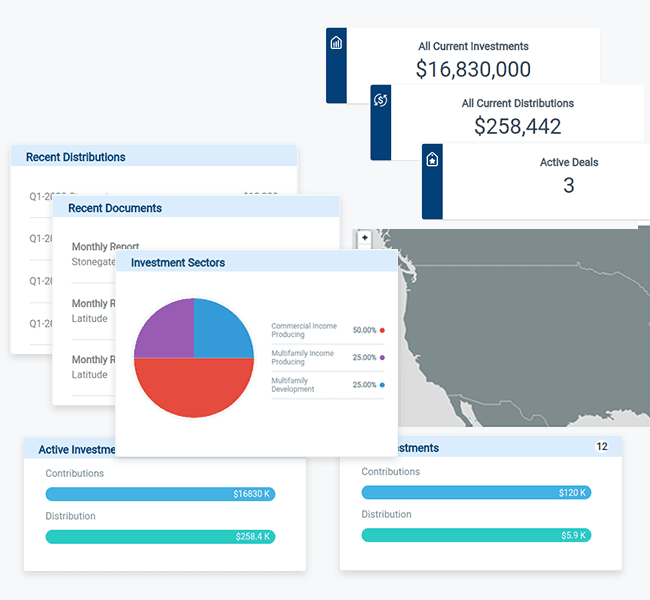Click the $120 K contributions bar
The height and width of the screenshot is (600, 650).
pos(476,493)
